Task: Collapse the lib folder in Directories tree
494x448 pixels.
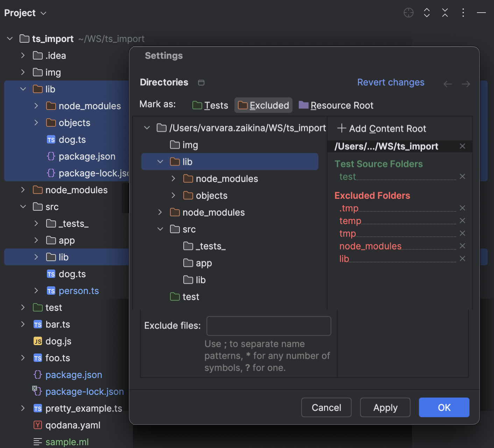Action: click(x=160, y=161)
